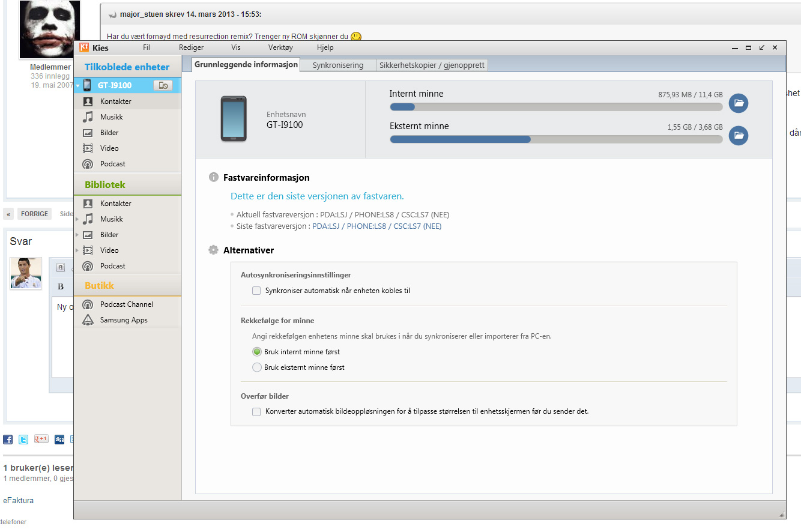Switch to Sikkerhetskopier / gjenopprett tab
The width and height of the screenshot is (801, 532).
tap(432, 65)
